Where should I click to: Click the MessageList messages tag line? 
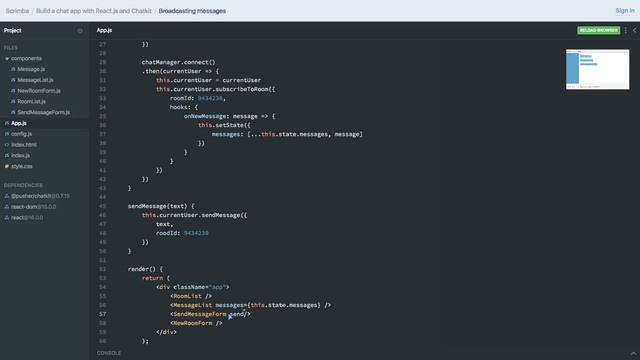[x=251, y=305]
